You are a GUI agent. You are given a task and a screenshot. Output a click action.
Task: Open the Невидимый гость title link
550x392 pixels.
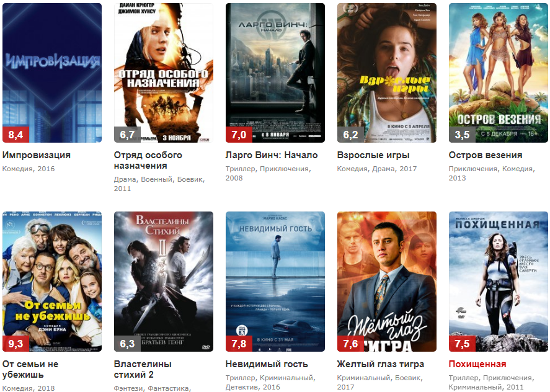(x=267, y=364)
